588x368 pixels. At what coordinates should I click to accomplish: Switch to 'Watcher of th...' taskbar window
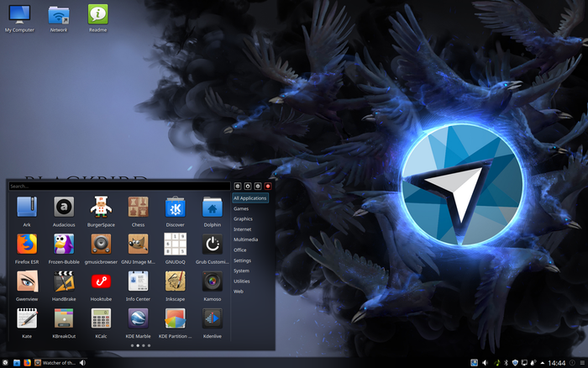pyautogui.click(x=55, y=363)
